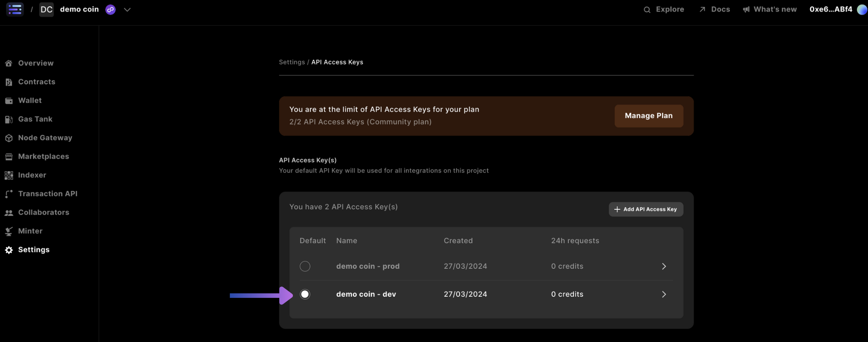The image size is (868, 342).
Task: Click the Settings breadcrumb link
Action: point(292,62)
